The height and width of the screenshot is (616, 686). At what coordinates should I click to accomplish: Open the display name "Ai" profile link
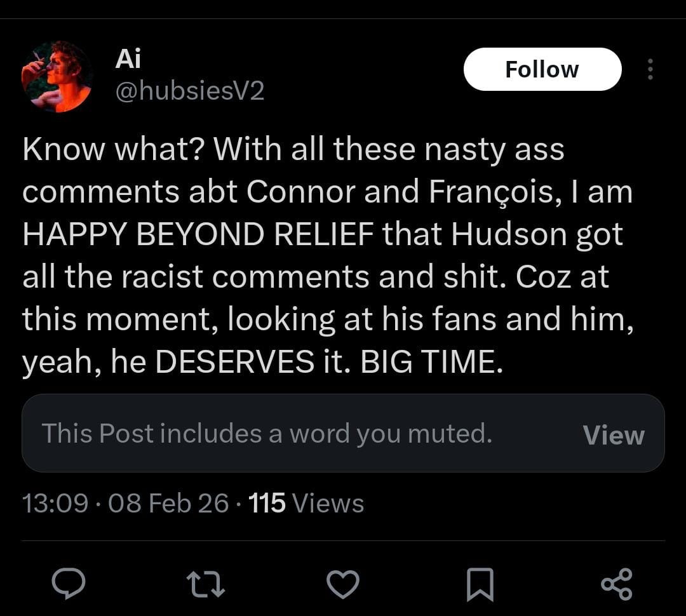pos(128,59)
